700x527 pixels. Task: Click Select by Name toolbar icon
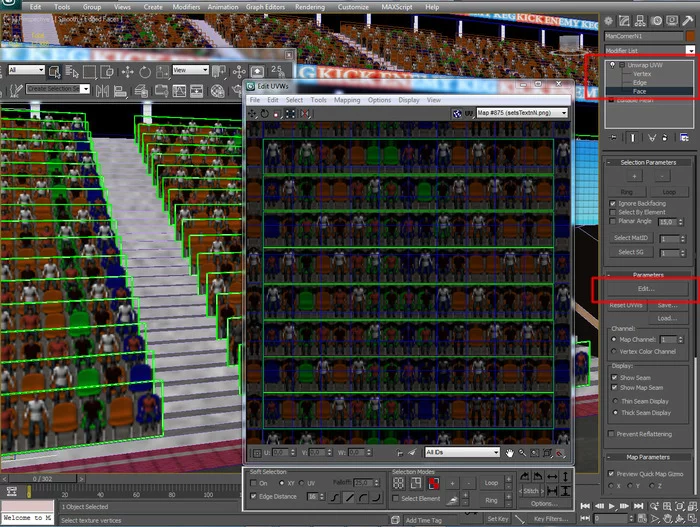coord(72,71)
